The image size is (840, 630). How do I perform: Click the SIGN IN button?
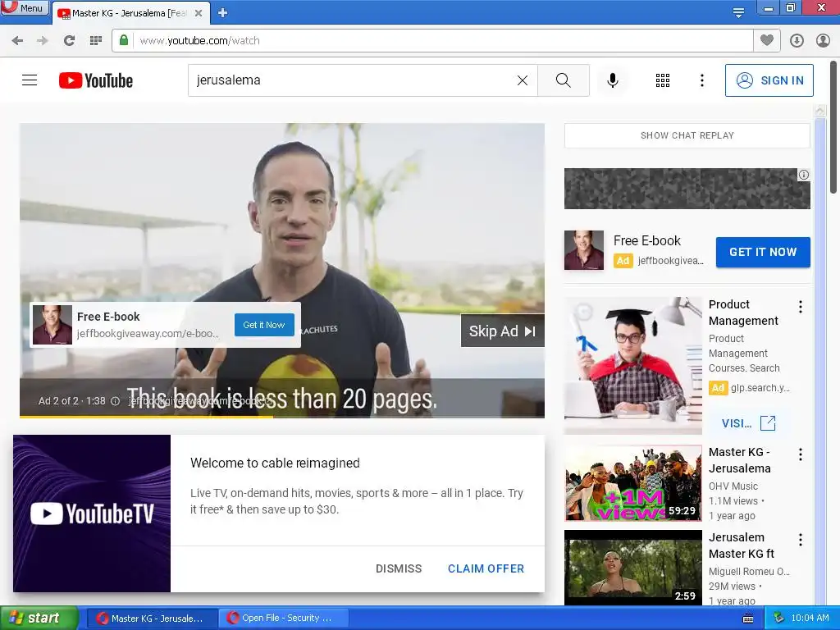[769, 80]
